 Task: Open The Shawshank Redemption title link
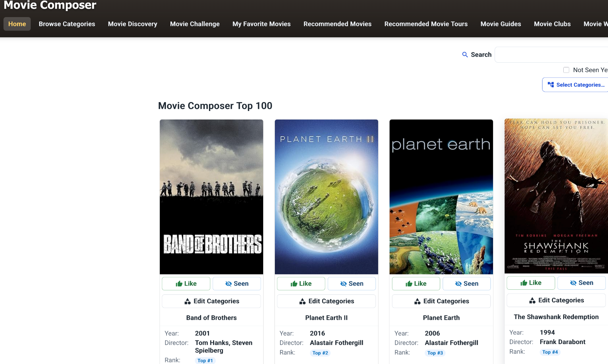556,317
